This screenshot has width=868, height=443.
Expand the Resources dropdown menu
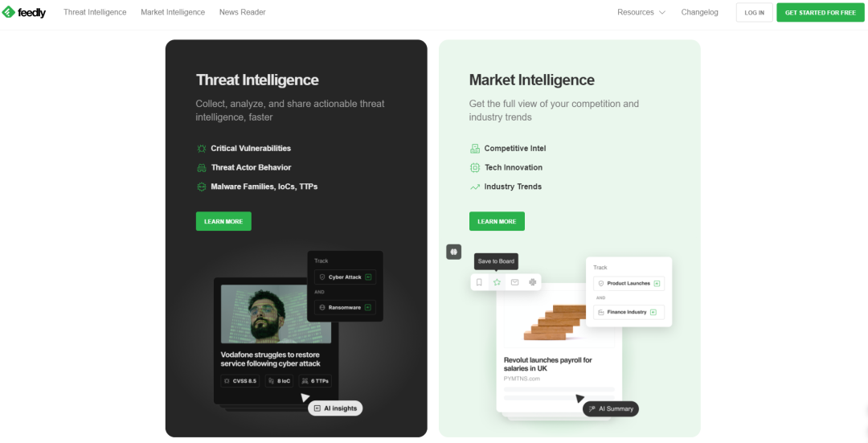641,12
